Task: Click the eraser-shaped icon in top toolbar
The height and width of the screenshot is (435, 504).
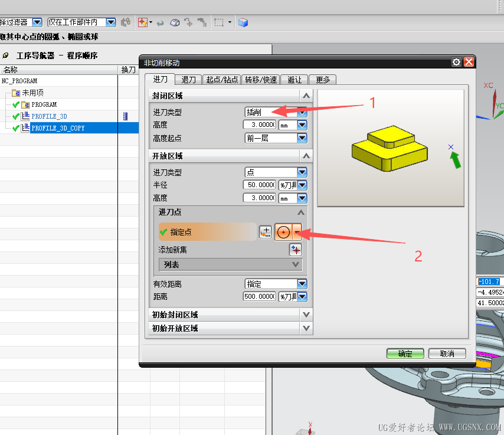Action: (x=175, y=22)
